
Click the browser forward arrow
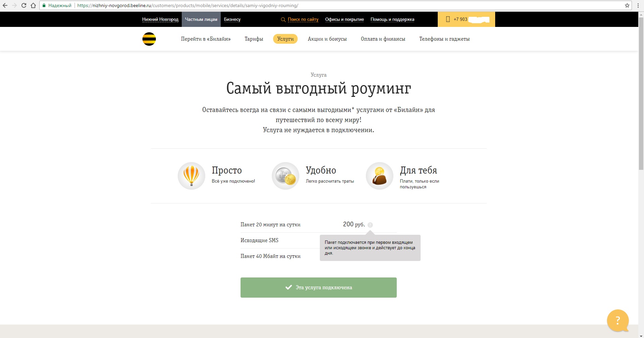(14, 5)
